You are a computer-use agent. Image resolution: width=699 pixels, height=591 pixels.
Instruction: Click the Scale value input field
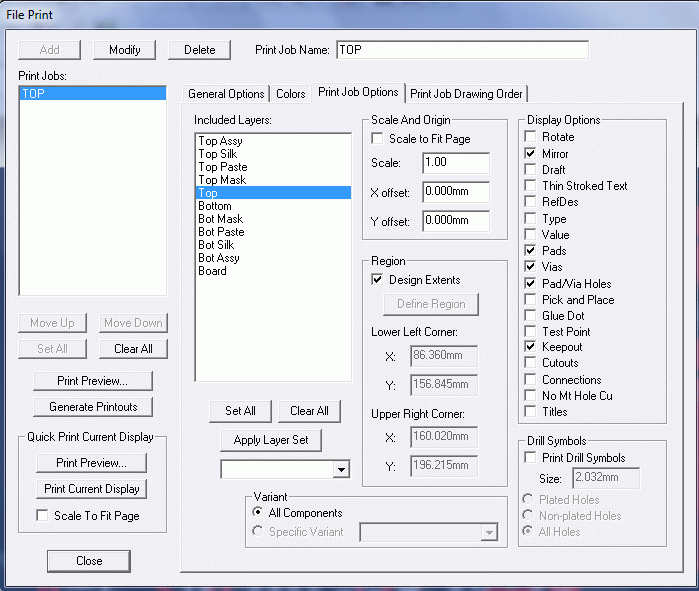click(x=455, y=163)
